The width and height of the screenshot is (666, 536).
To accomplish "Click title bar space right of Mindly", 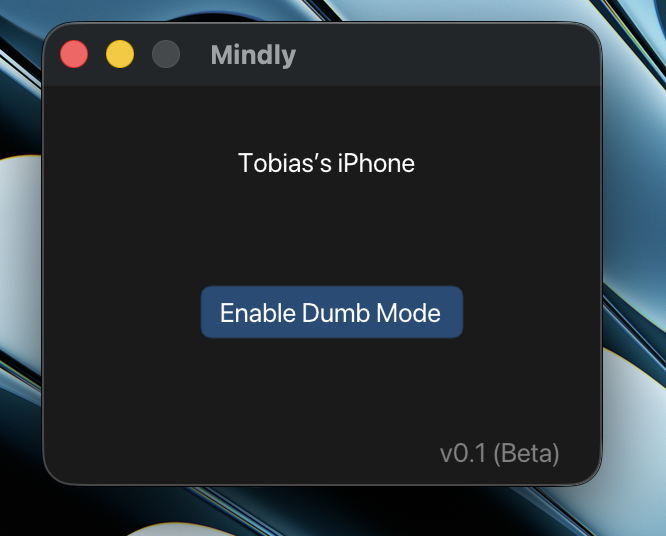I will [446, 54].
